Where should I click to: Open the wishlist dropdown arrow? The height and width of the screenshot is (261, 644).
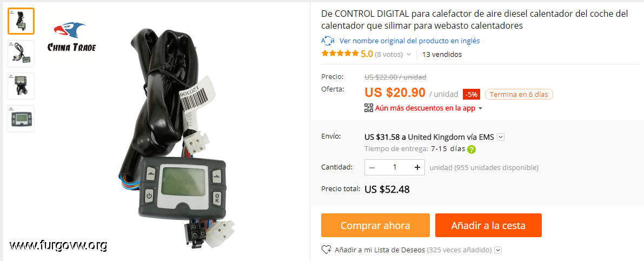click(x=498, y=250)
